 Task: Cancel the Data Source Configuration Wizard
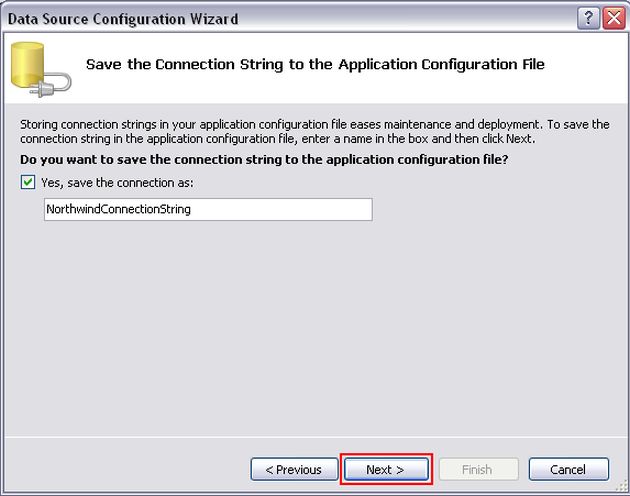[568, 469]
